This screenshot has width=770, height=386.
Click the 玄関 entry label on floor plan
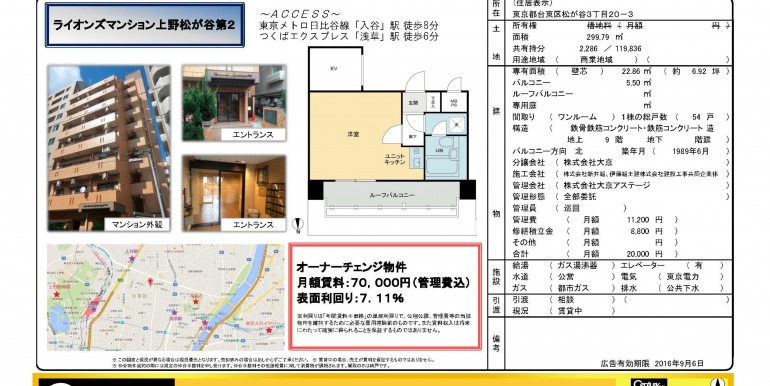pyautogui.click(x=413, y=103)
